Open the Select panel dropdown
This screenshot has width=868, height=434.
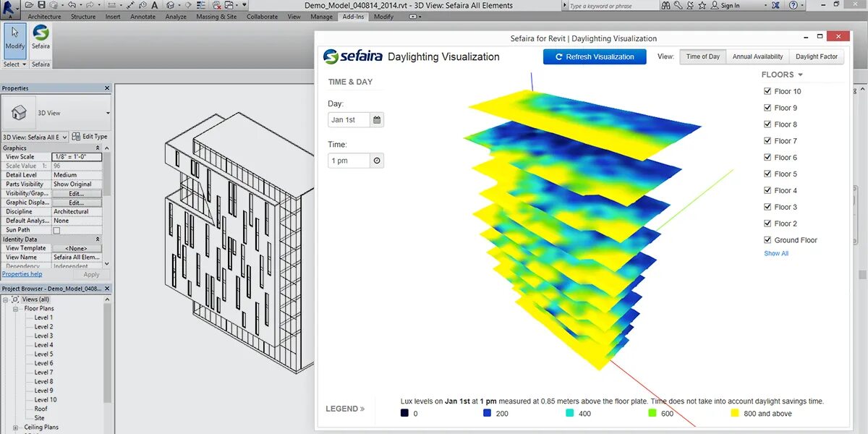coord(14,64)
